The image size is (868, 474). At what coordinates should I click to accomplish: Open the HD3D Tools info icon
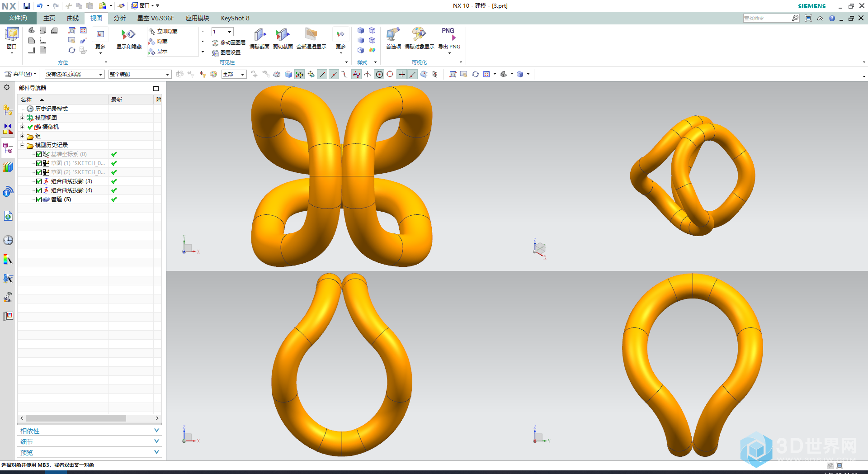click(x=8, y=192)
